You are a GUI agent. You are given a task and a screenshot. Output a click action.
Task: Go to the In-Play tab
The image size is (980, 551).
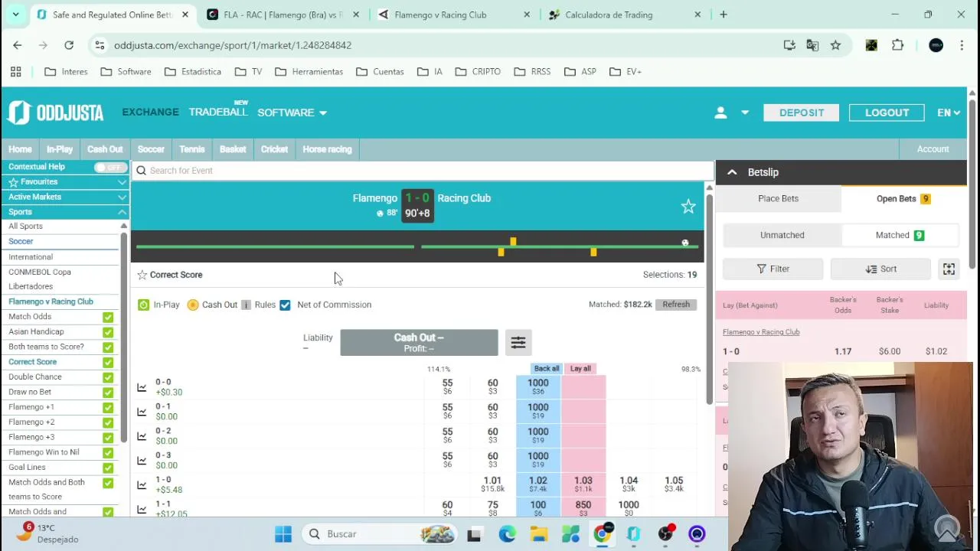(59, 149)
